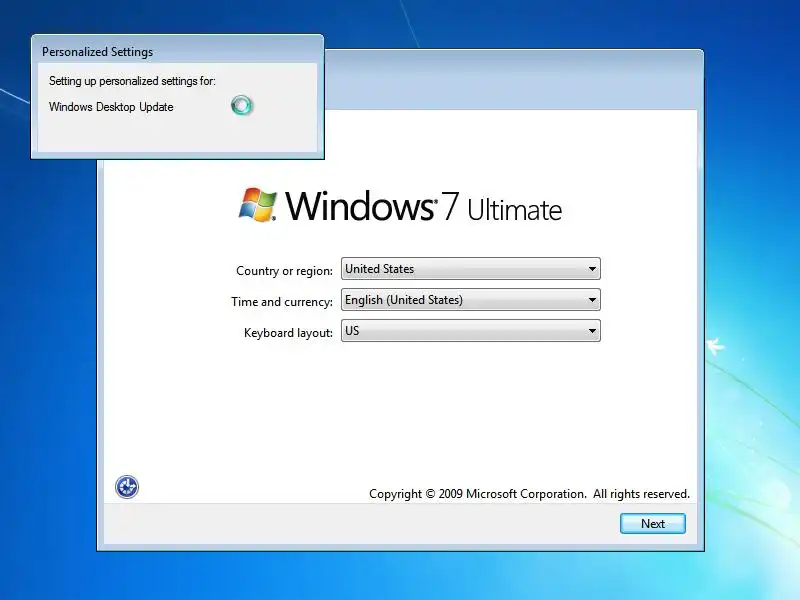Open the Keyboard layout dropdown
Screen dimensions: 800x600
click(x=470, y=331)
